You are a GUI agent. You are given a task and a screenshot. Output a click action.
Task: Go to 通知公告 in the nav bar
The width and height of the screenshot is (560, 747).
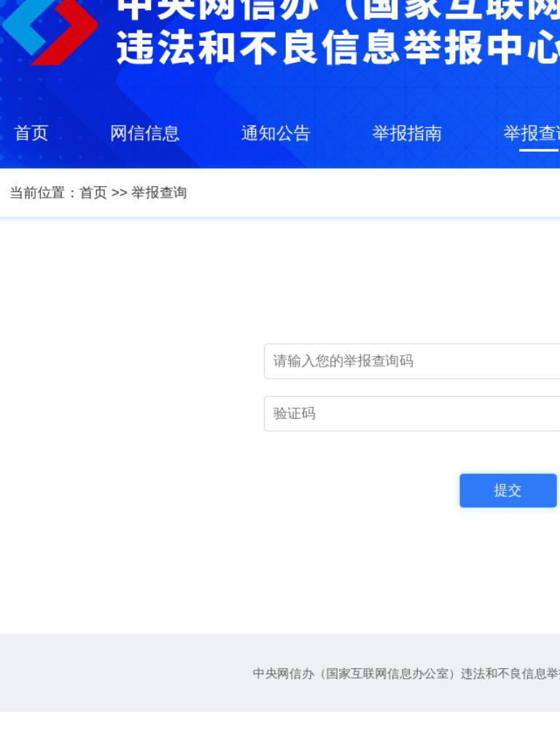point(276,133)
